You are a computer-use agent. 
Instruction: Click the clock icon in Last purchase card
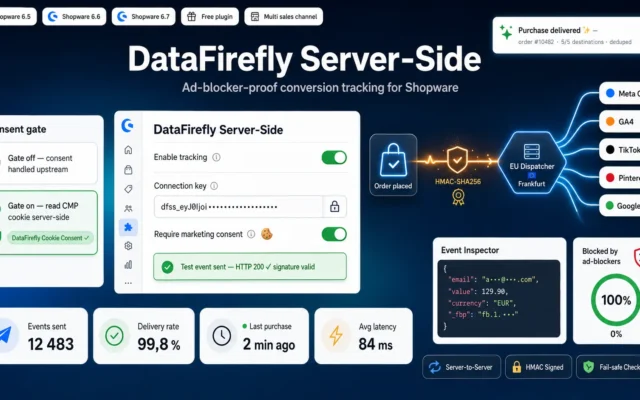point(222,336)
